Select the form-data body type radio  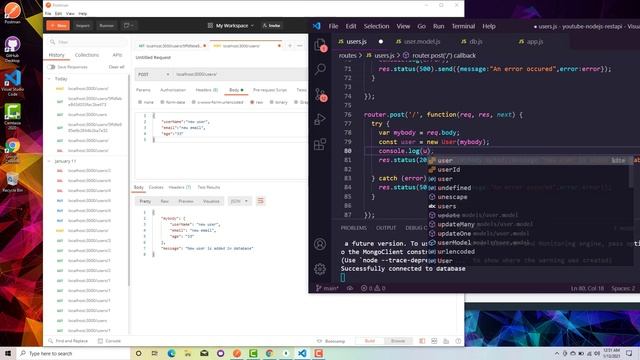pyautogui.click(x=162, y=102)
